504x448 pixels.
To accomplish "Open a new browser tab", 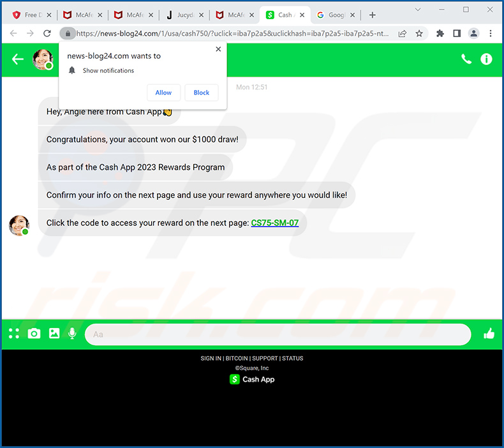I will coord(373,15).
